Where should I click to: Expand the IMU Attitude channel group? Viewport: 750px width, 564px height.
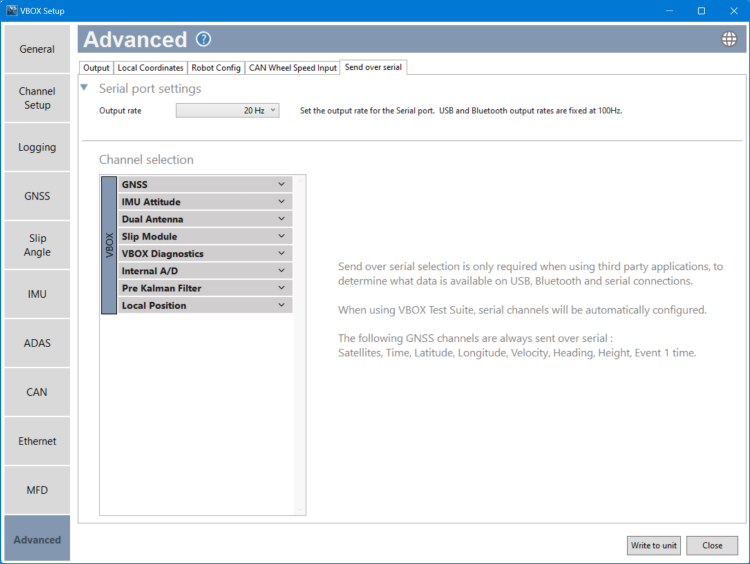click(205, 201)
